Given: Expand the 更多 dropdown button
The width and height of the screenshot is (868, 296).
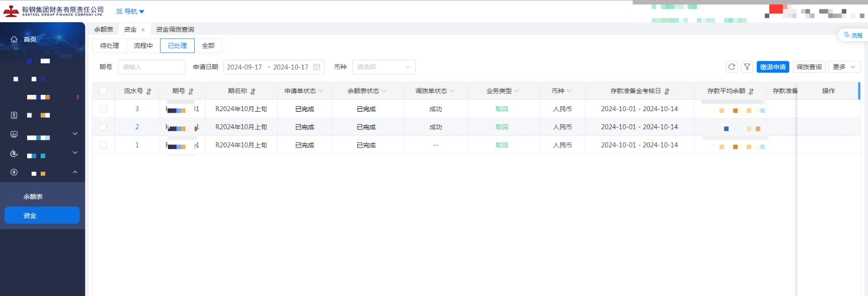Looking at the screenshot, I should [844, 67].
